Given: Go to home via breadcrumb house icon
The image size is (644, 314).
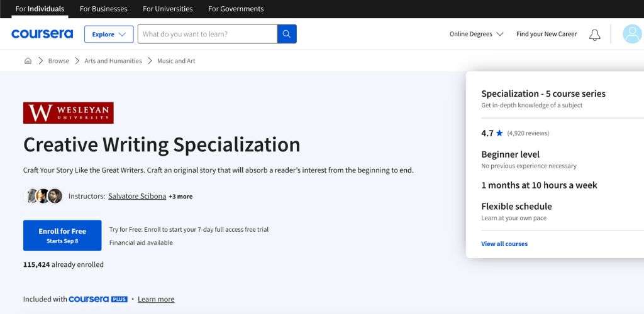Looking at the screenshot, I should (28, 61).
